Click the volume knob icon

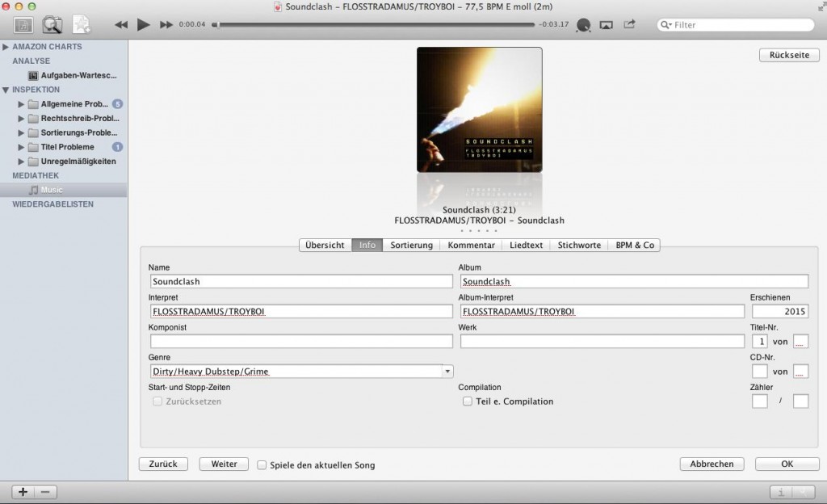(583, 25)
